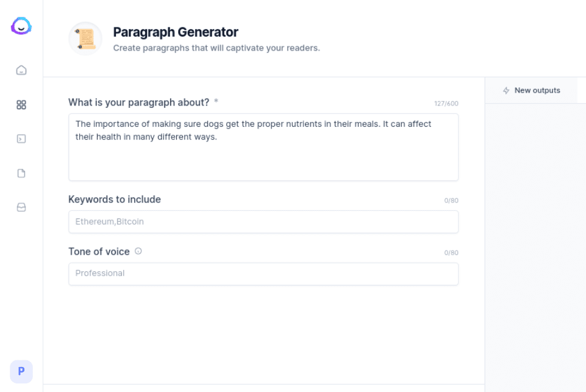586x392 pixels.
Task: Open the Saved outputs tray icon
Action: 21,207
